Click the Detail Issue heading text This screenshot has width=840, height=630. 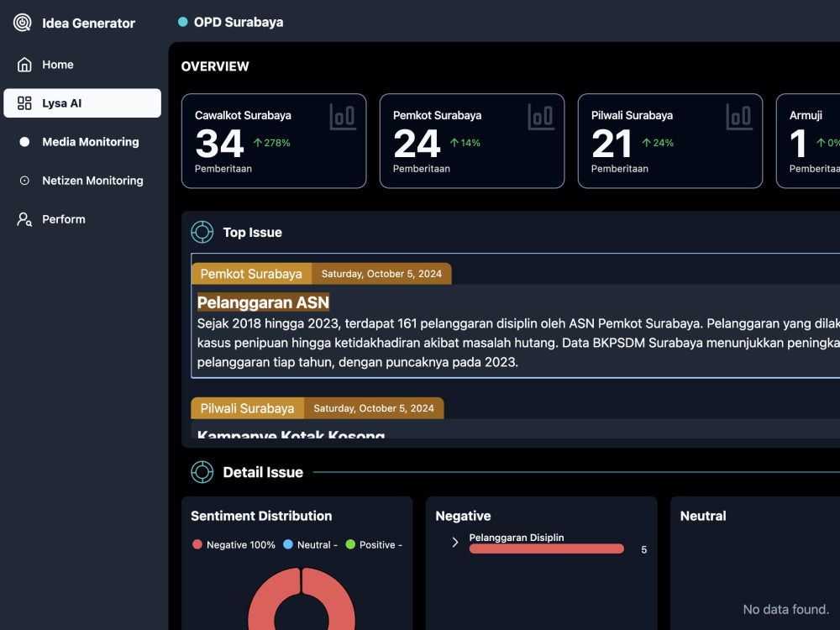[263, 472]
